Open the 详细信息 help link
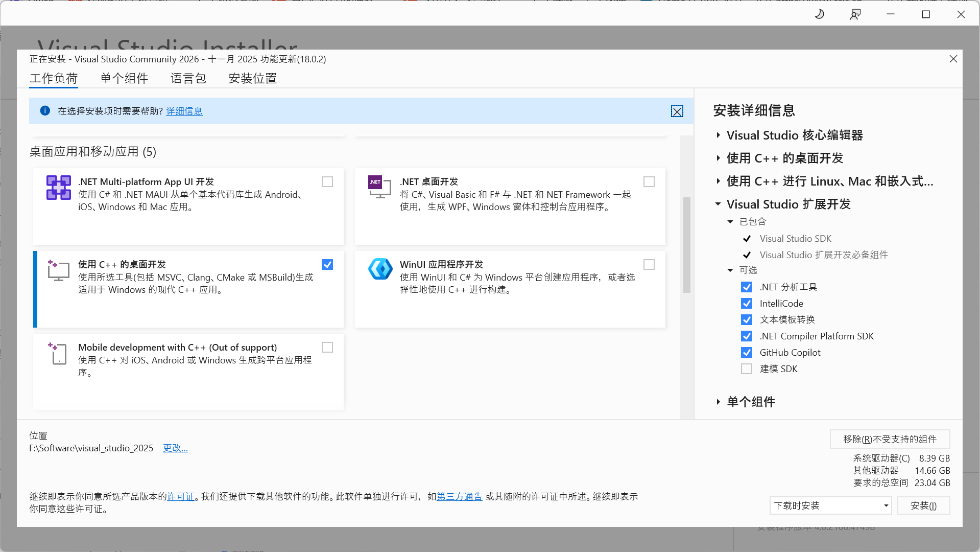980x552 pixels. [184, 111]
